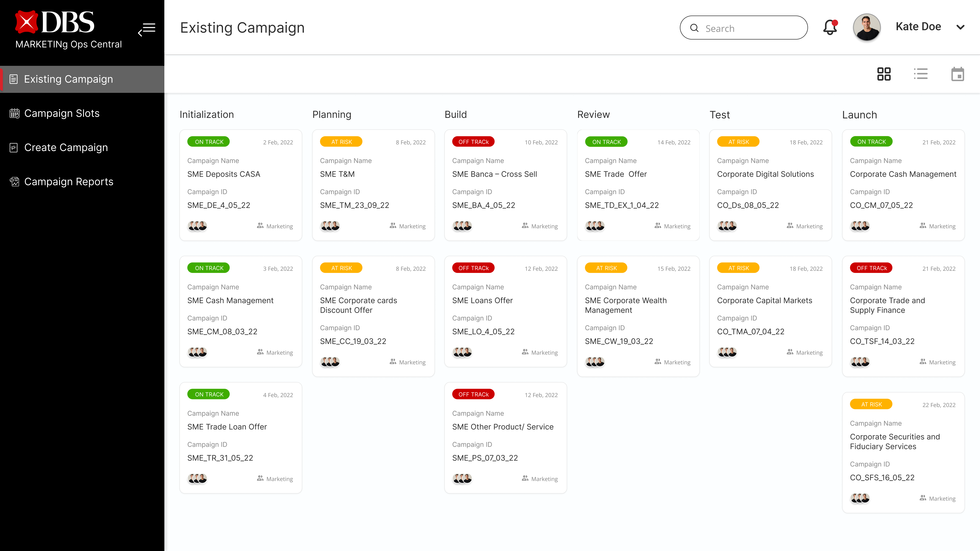Click Marketing group icon on Corporate Cash Management
Screen dimensions: 980x551
tap(923, 226)
